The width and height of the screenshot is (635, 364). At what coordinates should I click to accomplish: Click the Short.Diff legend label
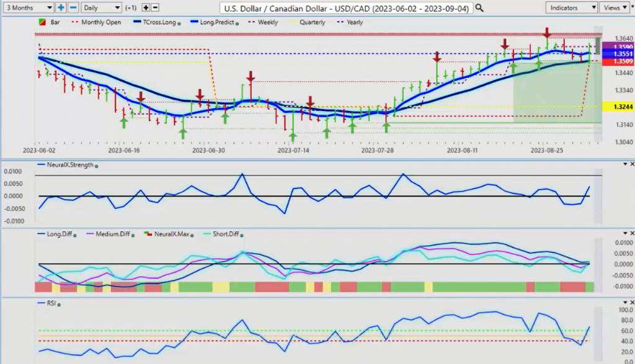226,234
